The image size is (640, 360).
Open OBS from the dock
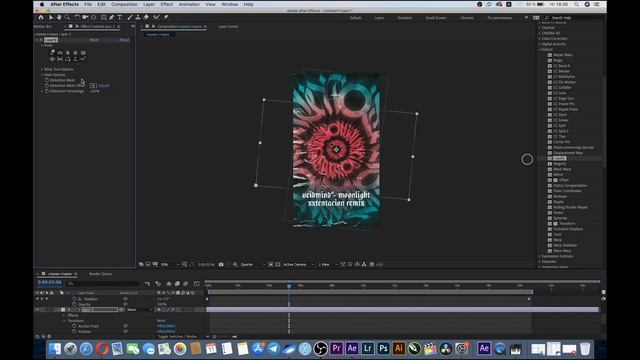320,349
